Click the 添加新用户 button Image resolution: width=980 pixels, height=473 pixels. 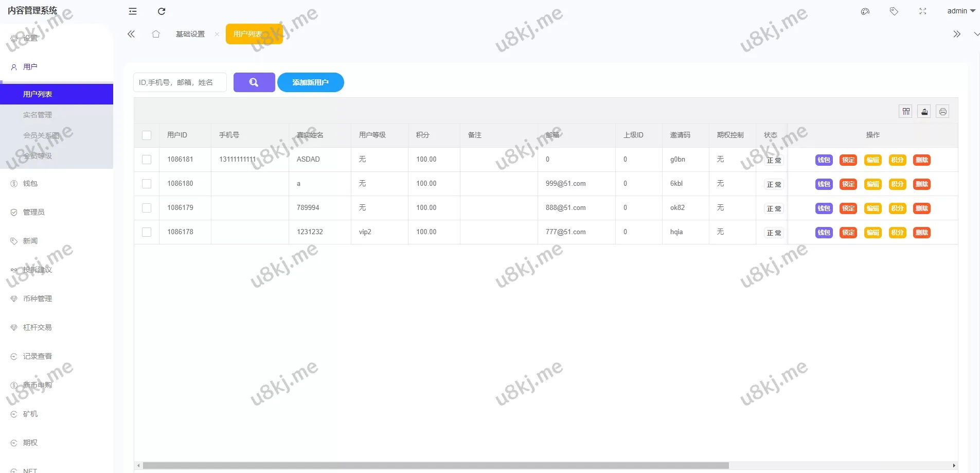pos(310,82)
